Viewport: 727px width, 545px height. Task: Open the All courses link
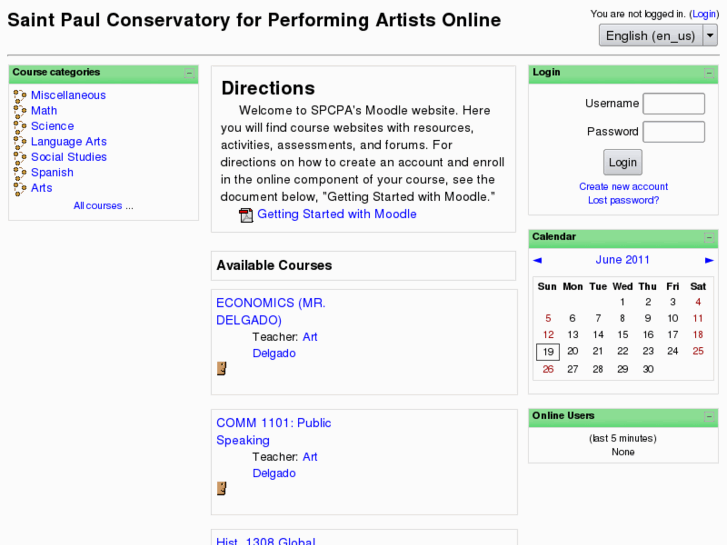[103, 206]
